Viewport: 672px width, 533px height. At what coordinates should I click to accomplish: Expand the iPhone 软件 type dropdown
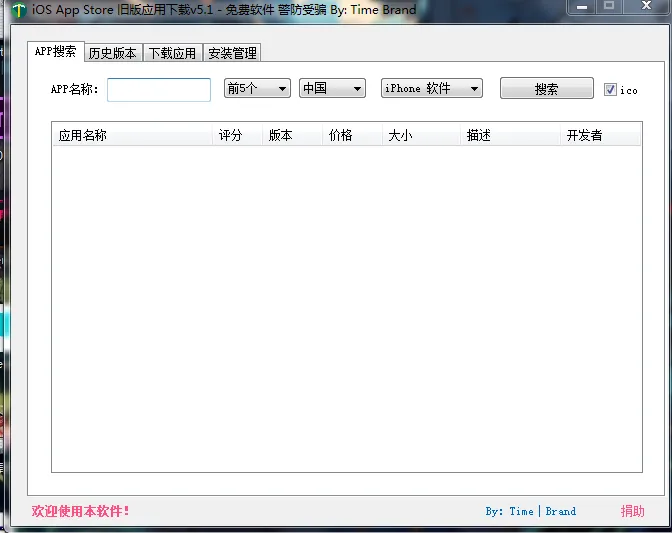coord(432,88)
